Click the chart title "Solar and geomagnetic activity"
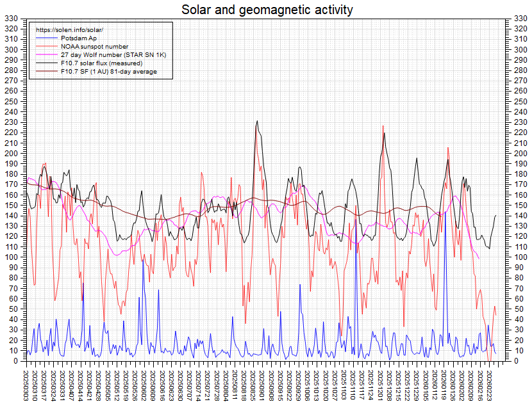This screenshot has height=411, width=532. [x=267, y=10]
